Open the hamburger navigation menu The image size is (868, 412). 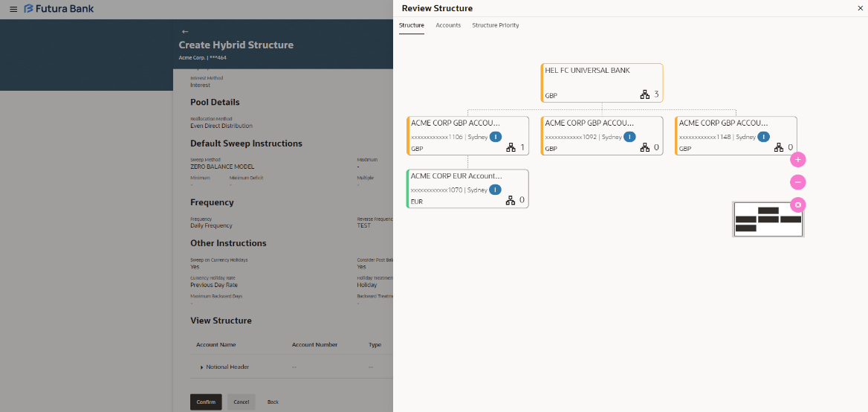coord(13,9)
